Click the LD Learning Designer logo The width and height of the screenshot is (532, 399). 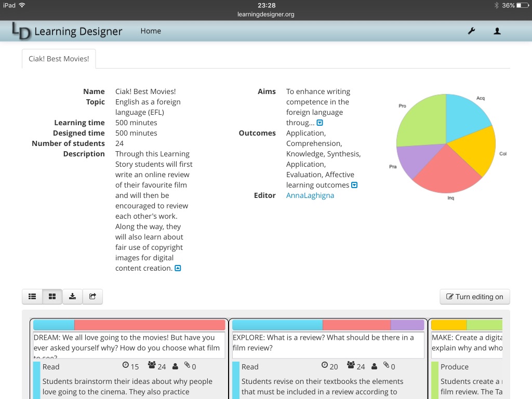67,32
